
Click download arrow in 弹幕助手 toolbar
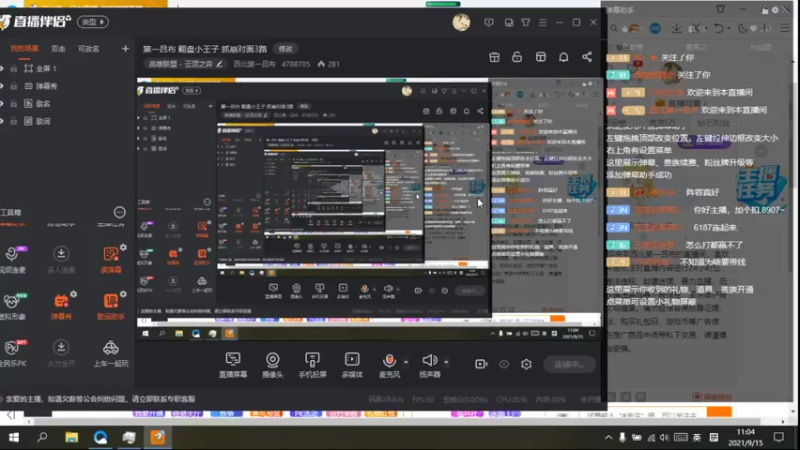click(677, 29)
